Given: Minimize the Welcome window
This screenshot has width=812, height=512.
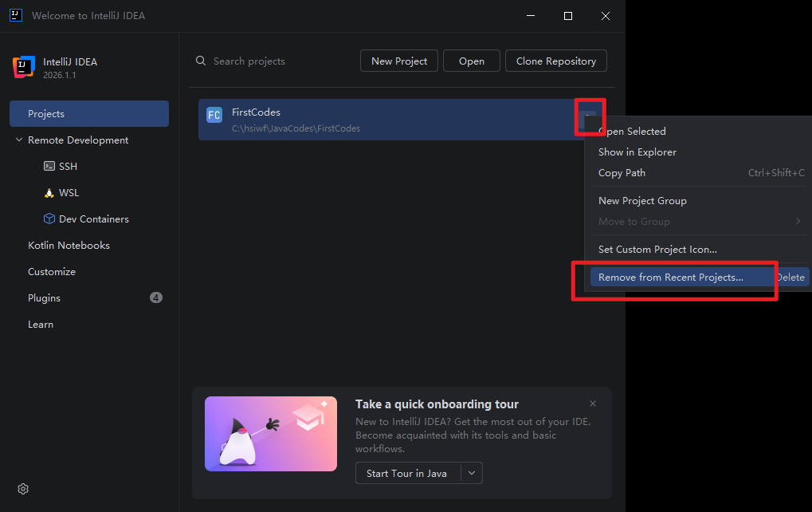Looking at the screenshot, I should [x=531, y=15].
